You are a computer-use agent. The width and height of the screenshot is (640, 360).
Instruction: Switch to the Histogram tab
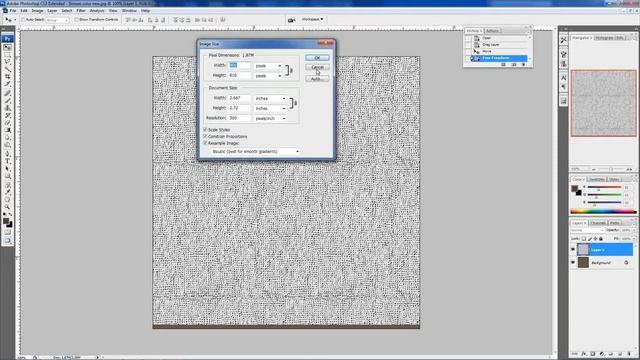coord(604,38)
